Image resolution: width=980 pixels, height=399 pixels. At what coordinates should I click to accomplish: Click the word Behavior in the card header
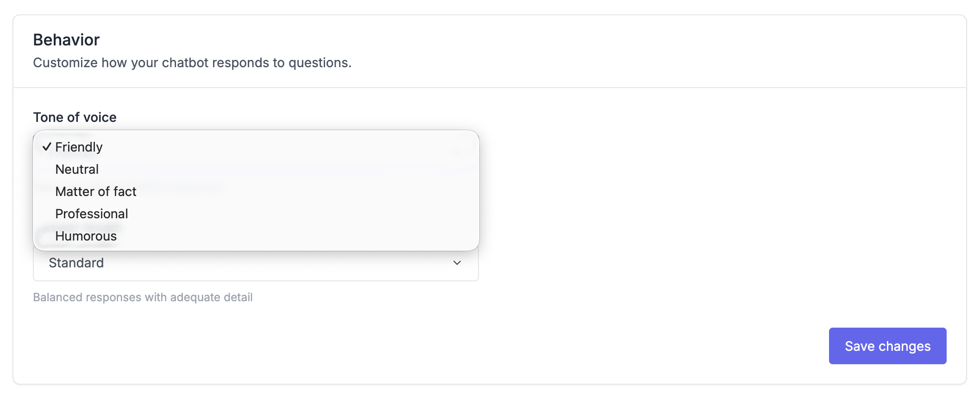66,40
